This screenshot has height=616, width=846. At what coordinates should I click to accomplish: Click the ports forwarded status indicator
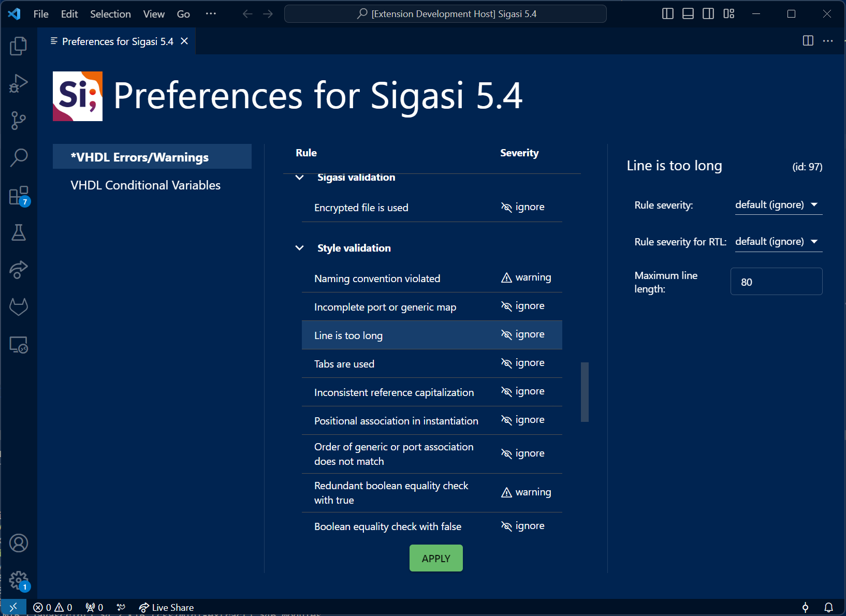click(x=94, y=607)
